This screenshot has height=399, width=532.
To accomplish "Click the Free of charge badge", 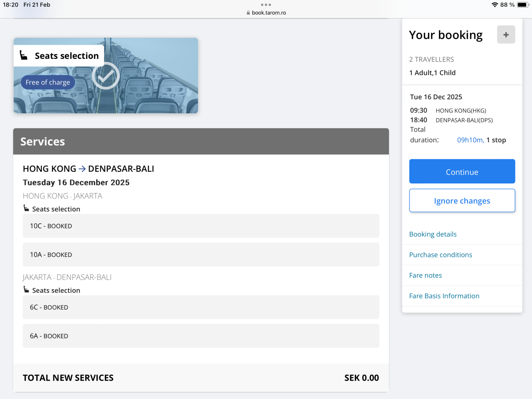I will click(48, 82).
